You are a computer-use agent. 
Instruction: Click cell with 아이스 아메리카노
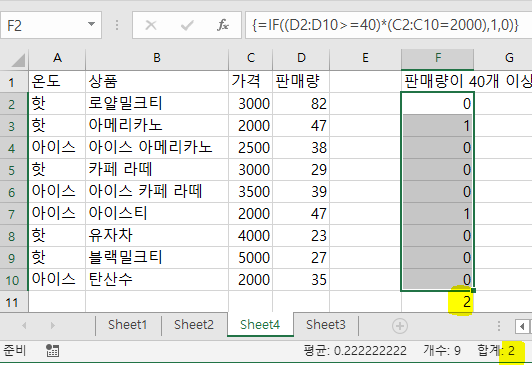click(x=157, y=148)
